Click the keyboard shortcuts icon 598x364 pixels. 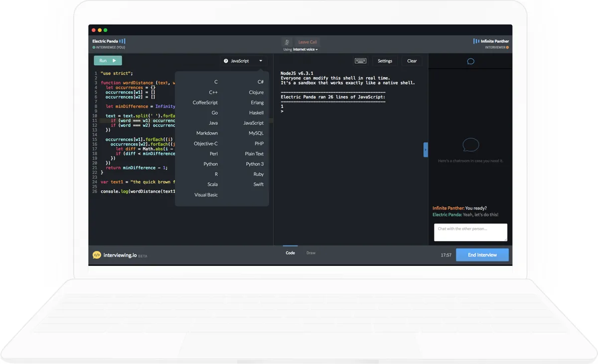pos(360,61)
